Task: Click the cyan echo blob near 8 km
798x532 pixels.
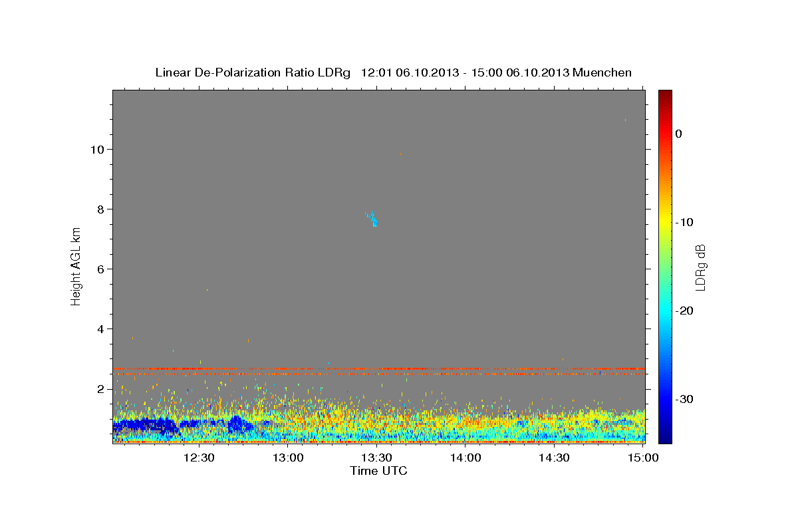Action: coord(372,219)
